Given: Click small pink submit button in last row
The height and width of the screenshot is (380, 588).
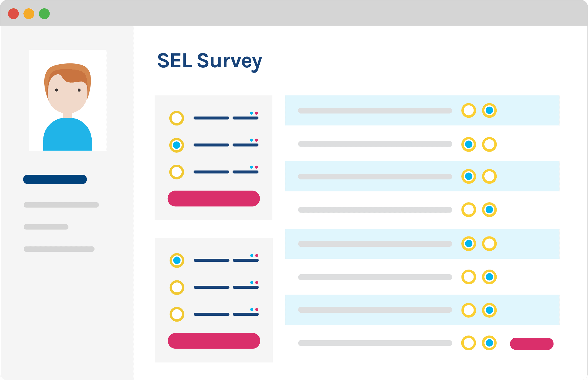Looking at the screenshot, I should click(x=531, y=344).
